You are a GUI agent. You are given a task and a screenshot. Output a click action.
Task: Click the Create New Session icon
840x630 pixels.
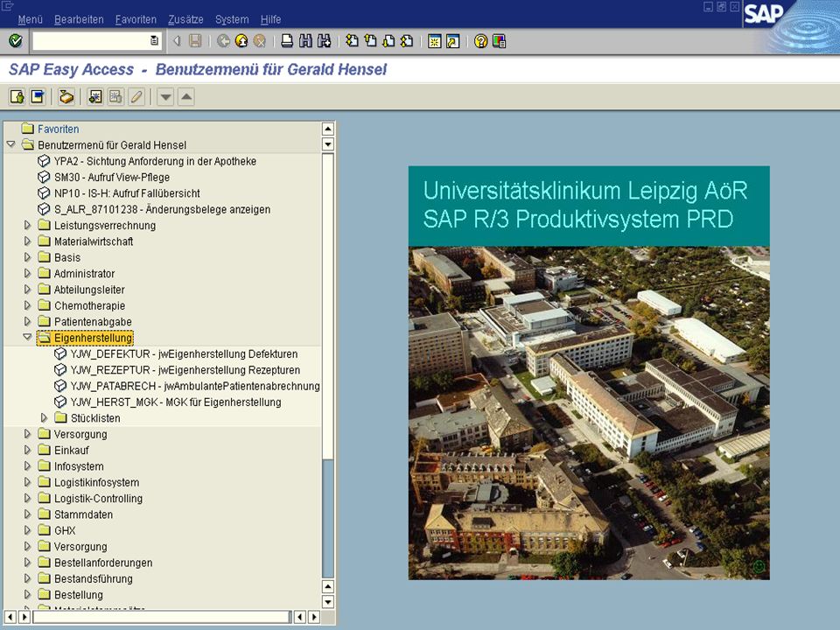coord(435,41)
